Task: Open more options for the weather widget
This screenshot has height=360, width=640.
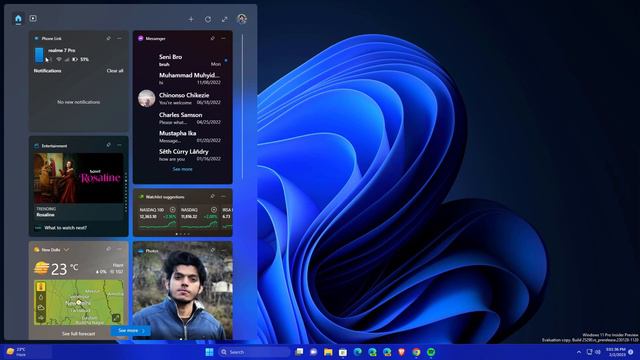Action: click(x=119, y=249)
